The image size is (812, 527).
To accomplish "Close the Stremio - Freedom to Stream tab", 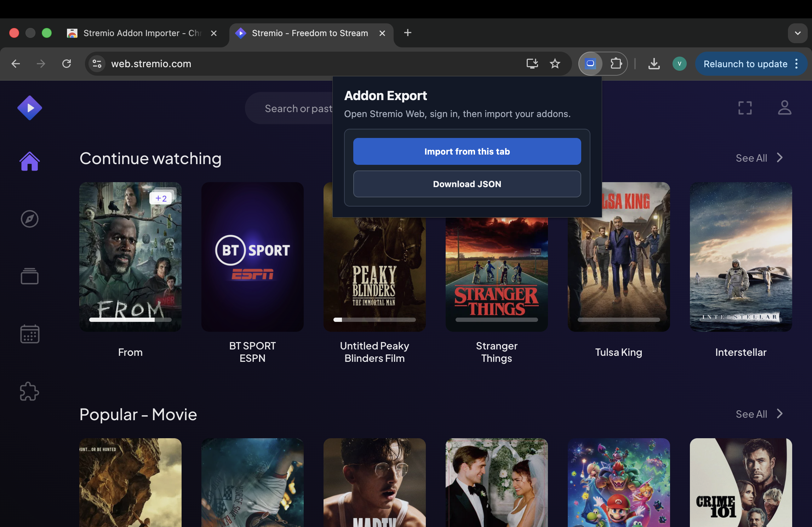I will pos(382,33).
